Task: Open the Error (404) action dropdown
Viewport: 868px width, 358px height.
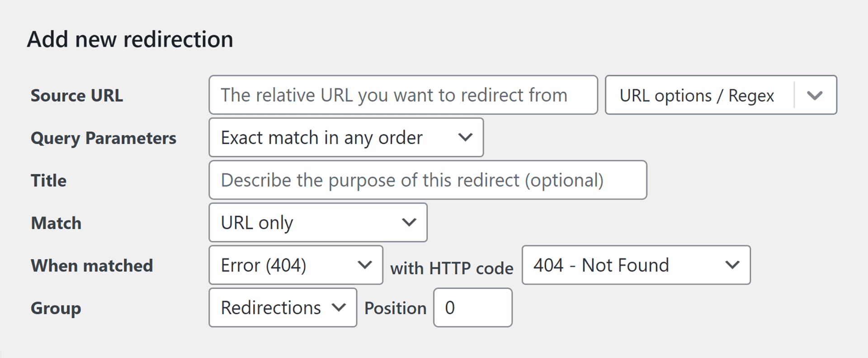Action: coord(296,265)
